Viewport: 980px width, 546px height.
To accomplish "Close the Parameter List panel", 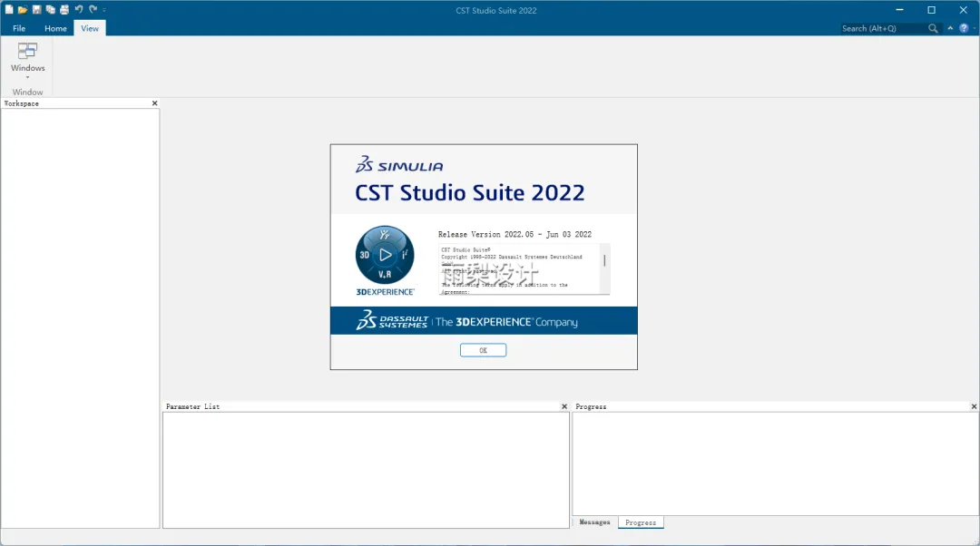I will (564, 406).
